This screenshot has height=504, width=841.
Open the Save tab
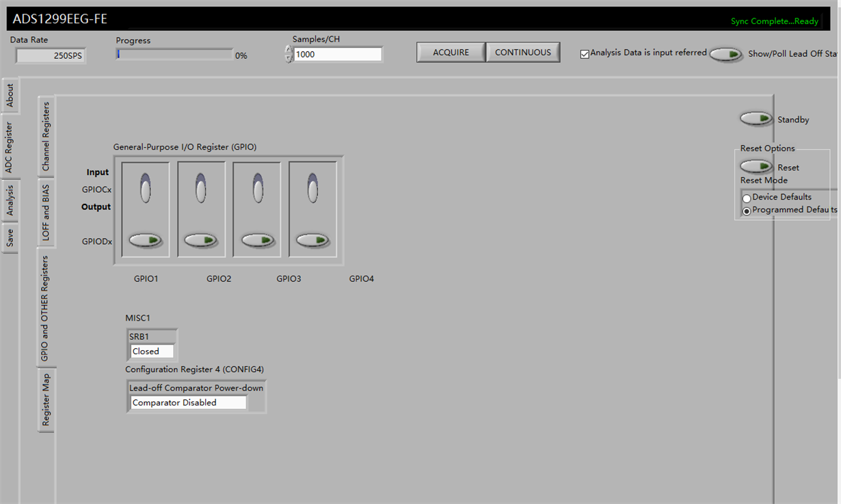10,237
